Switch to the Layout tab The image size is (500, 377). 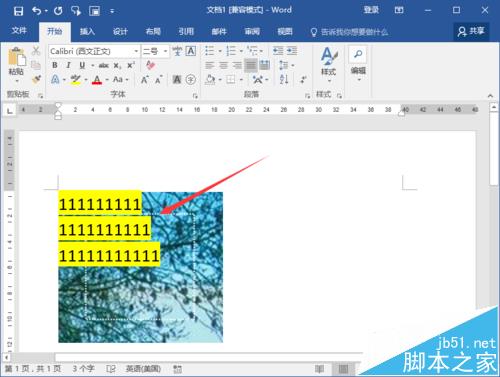(x=153, y=32)
